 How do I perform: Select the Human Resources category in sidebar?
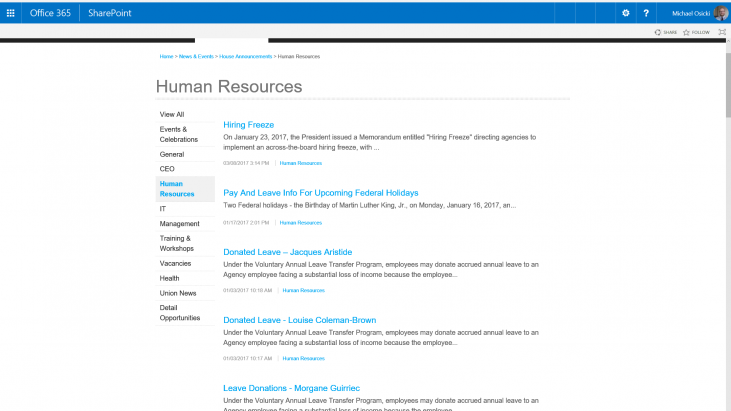[x=185, y=189]
